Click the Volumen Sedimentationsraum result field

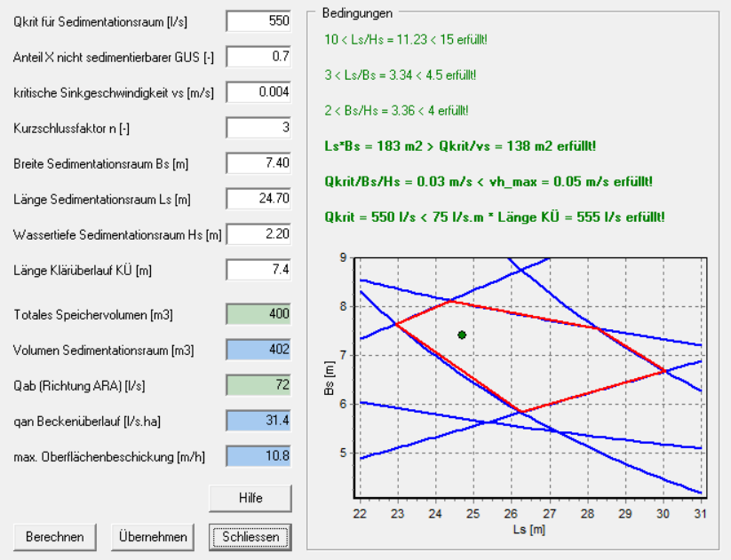coord(258,350)
